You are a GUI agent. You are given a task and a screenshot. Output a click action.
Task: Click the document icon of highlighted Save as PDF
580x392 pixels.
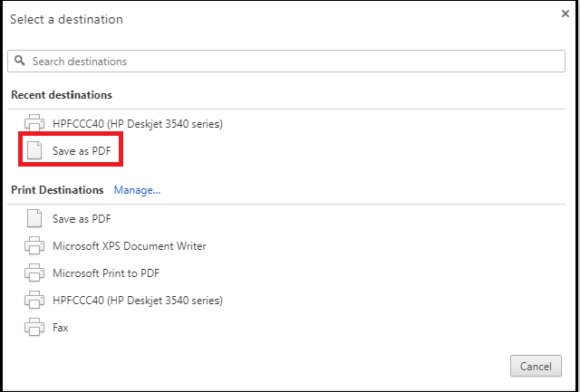(x=34, y=151)
